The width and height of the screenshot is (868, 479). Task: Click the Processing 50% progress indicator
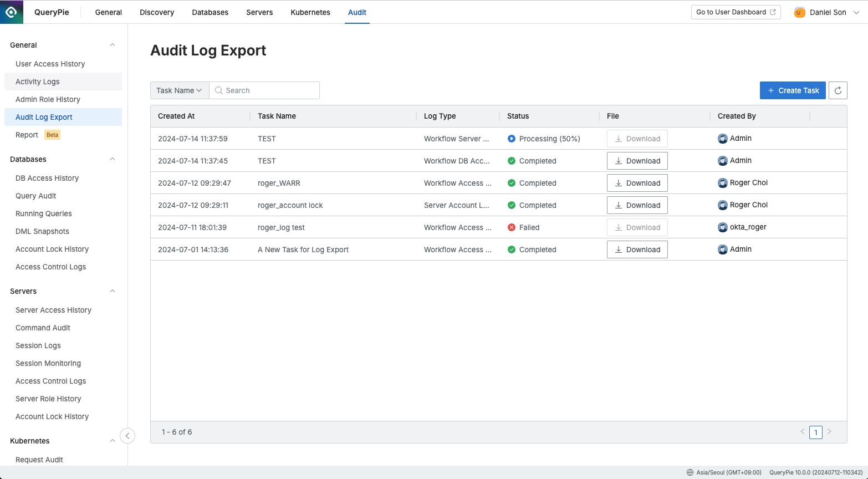click(511, 139)
